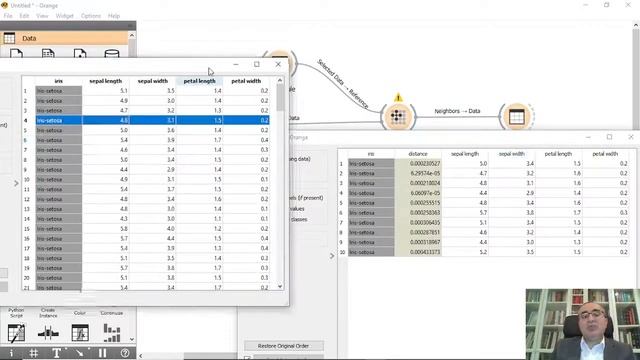Collapse back Data Table control panel arrow
This screenshot has height=360, width=640.
click(x=332, y=256)
